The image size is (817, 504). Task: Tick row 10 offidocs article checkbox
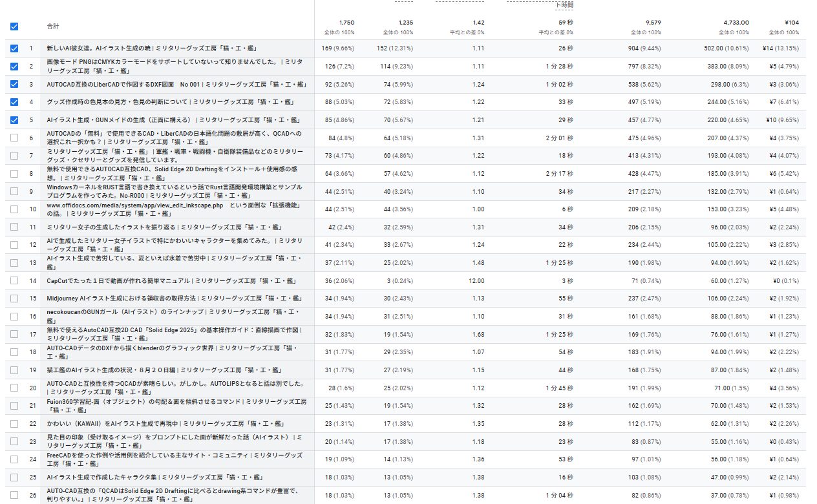pyautogui.click(x=14, y=209)
